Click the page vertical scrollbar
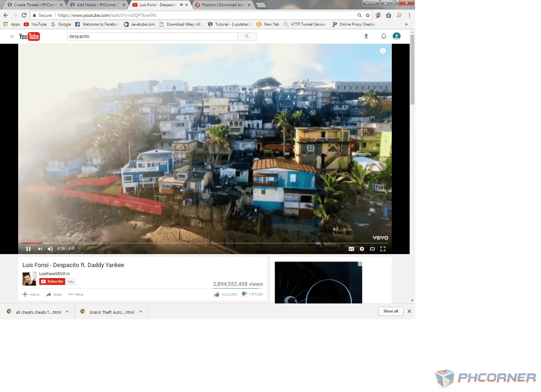The width and height of the screenshot is (541, 392). coord(412,69)
